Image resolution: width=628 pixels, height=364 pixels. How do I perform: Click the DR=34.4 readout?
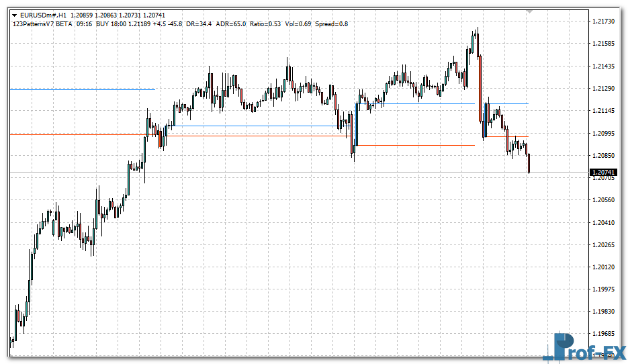tap(199, 24)
